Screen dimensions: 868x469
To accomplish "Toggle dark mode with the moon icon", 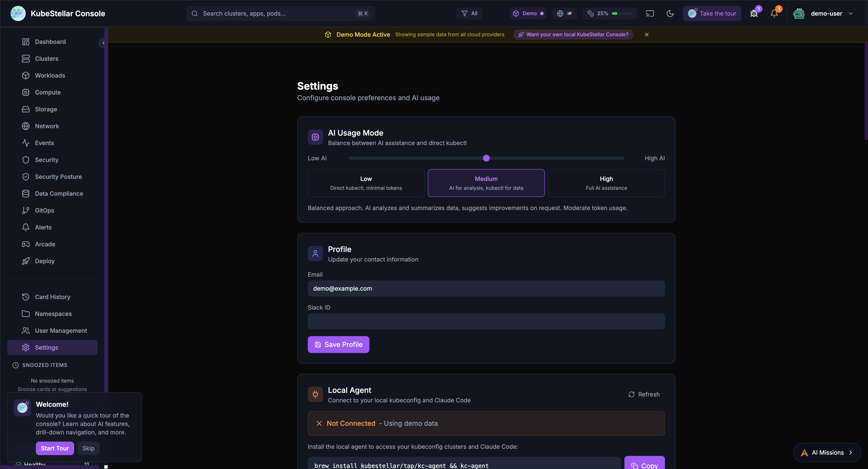I will tap(670, 13).
